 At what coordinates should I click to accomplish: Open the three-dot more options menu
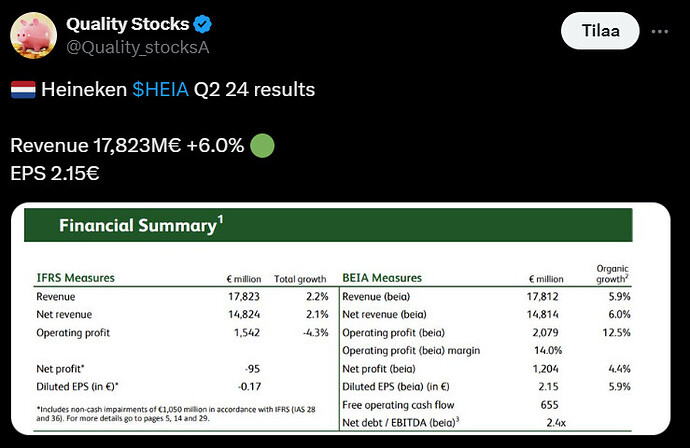[659, 31]
